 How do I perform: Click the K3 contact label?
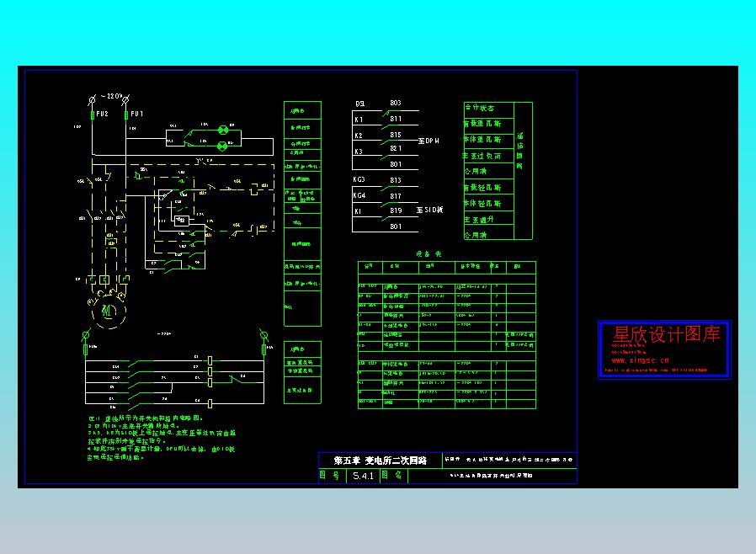click(359, 152)
